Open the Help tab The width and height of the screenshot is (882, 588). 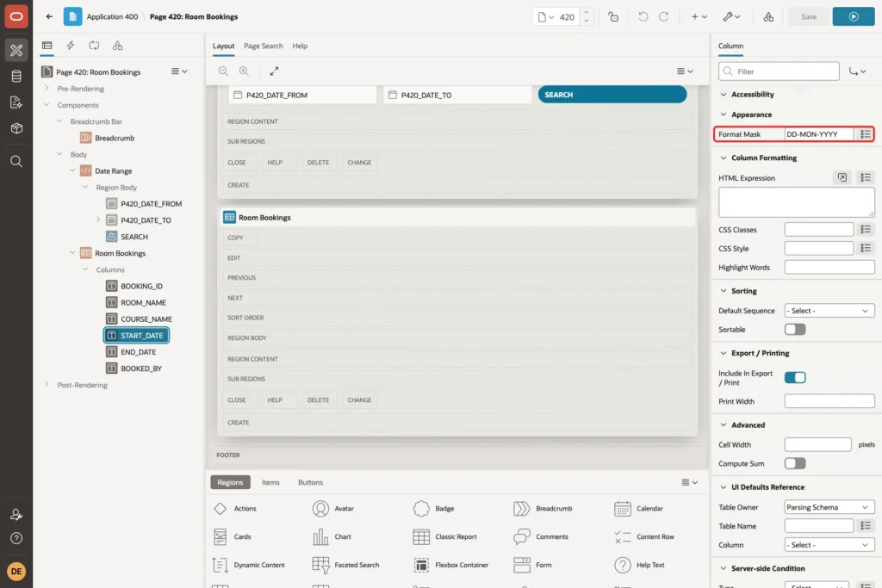coord(300,46)
